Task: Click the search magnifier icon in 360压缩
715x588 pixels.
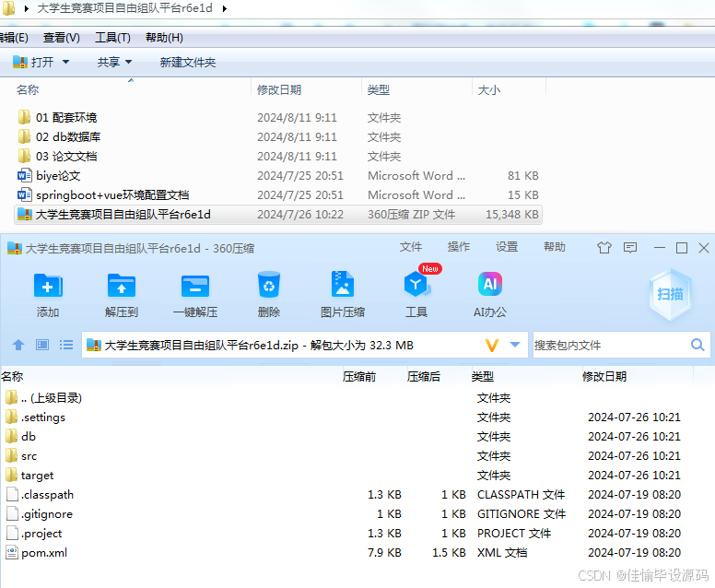Action: (x=697, y=345)
